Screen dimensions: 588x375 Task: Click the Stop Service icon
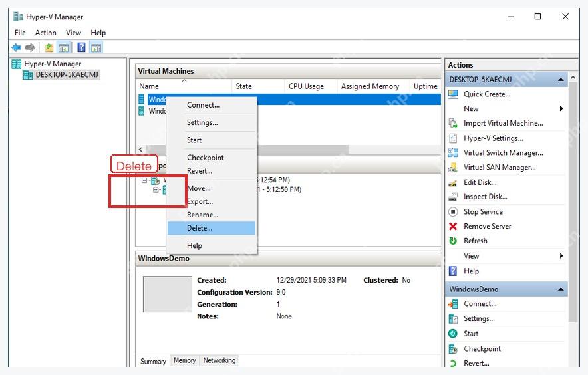[x=453, y=212]
